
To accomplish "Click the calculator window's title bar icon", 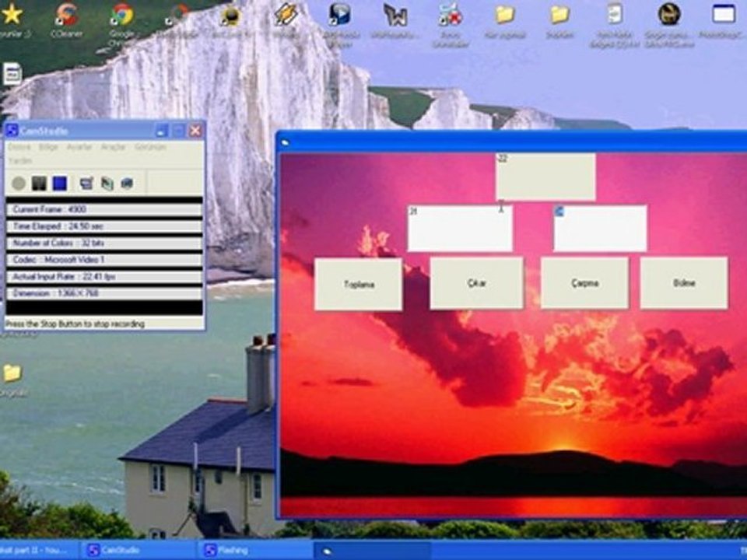I will [x=285, y=142].
